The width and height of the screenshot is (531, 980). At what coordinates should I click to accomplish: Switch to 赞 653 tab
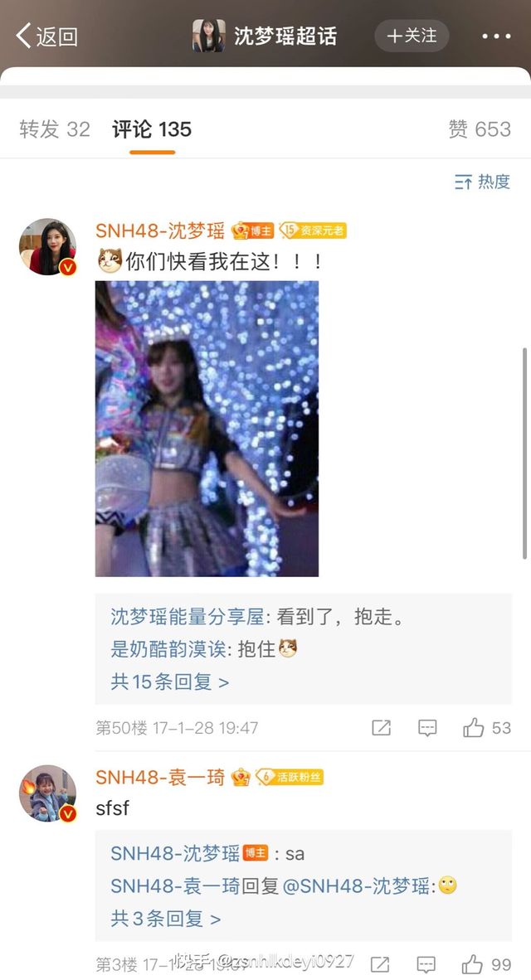480,129
